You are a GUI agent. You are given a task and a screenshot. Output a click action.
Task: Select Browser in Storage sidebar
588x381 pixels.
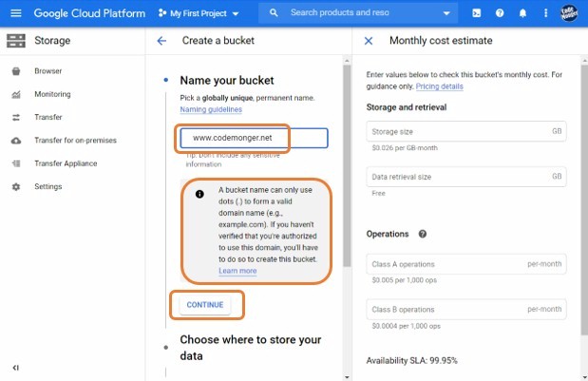pos(47,71)
